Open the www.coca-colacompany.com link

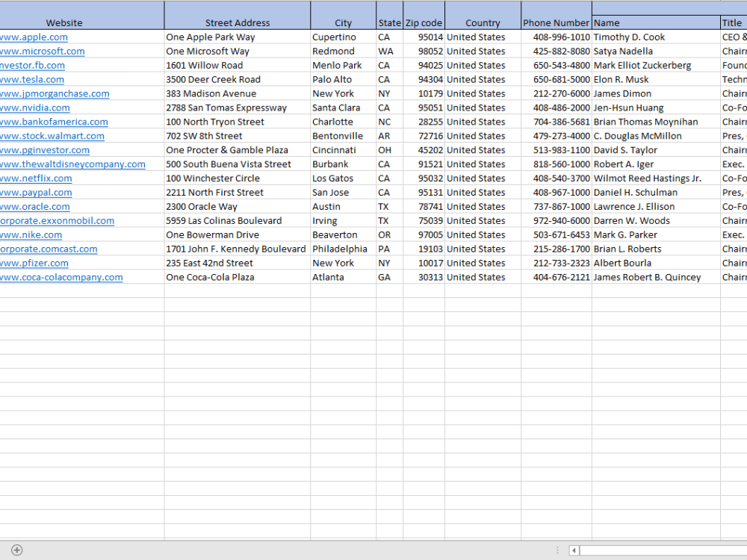(61, 278)
